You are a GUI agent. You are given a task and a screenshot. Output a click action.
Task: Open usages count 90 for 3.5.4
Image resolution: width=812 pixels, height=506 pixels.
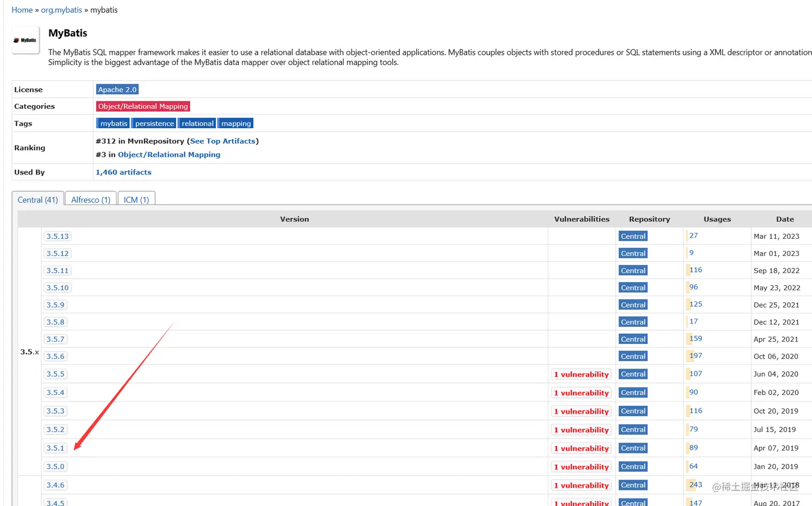coord(693,392)
